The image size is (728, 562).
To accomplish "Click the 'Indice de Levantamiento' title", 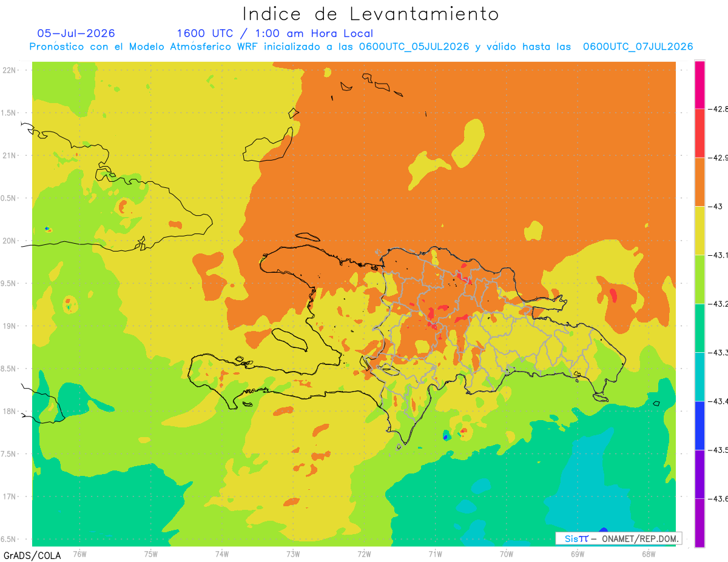I will [x=371, y=14].
